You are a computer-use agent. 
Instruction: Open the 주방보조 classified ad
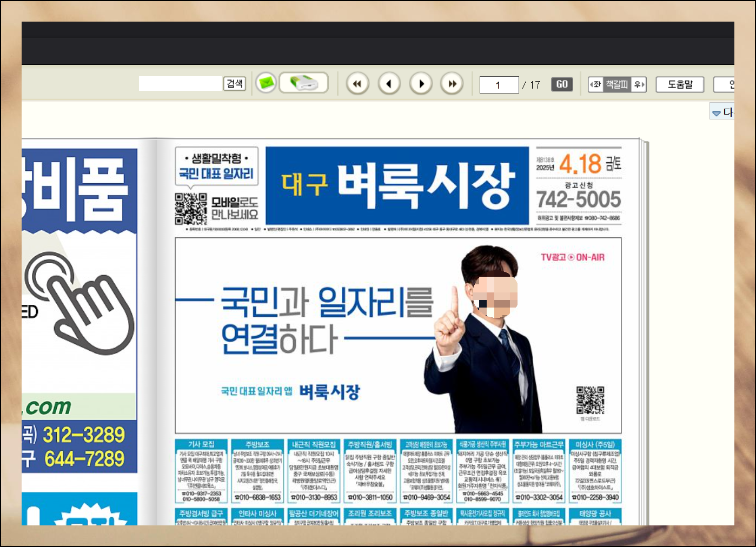257,471
